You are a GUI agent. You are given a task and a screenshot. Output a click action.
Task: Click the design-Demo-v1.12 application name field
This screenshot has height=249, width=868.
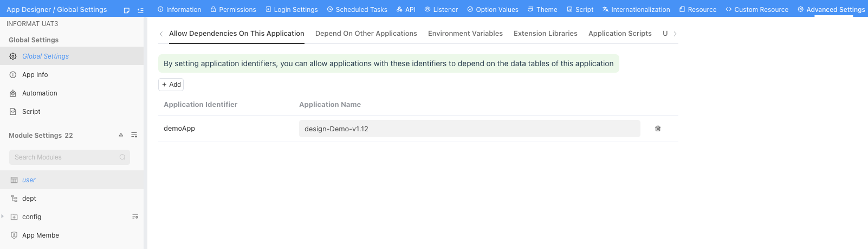470,129
